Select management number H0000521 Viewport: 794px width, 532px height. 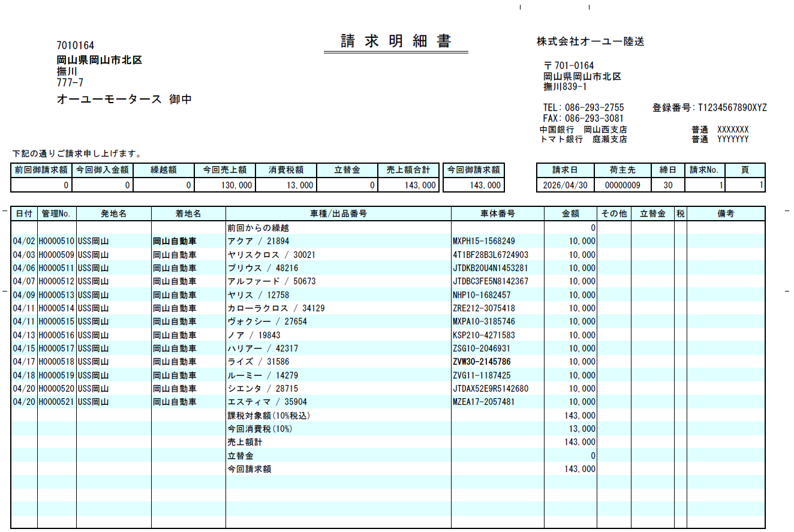(x=56, y=402)
